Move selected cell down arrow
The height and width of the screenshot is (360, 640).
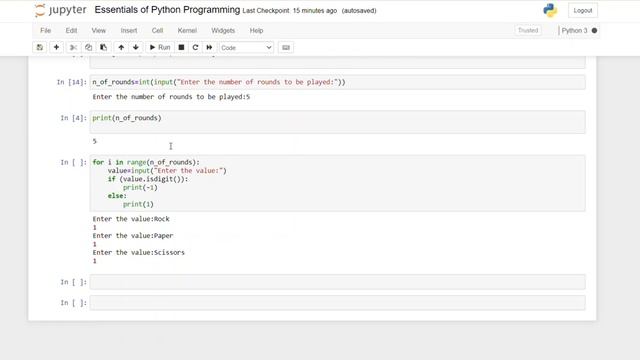[x=136, y=47]
